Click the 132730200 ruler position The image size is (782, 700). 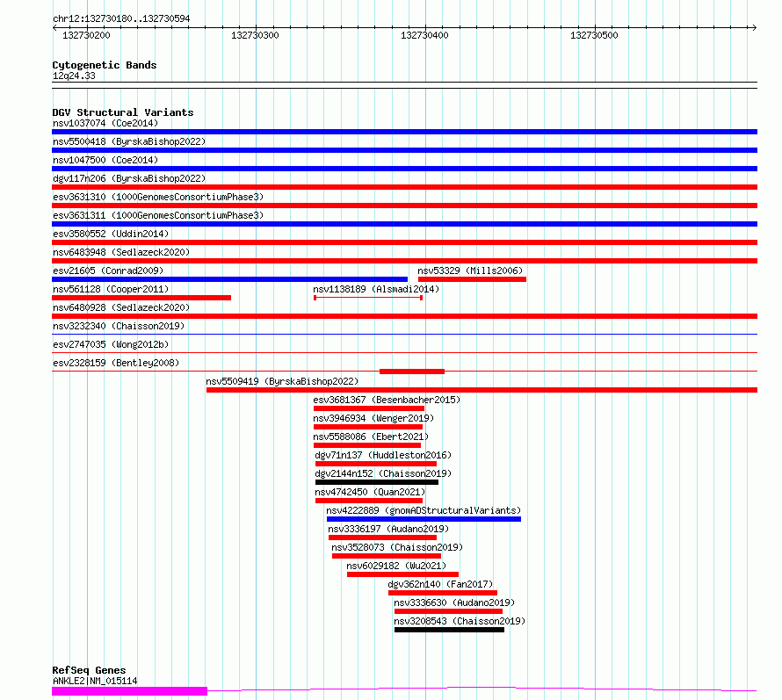point(86,35)
